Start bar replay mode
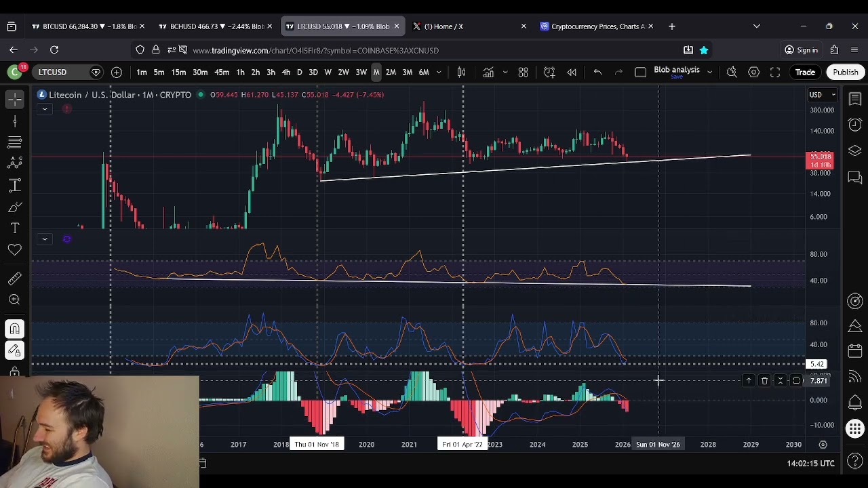 [x=572, y=73]
